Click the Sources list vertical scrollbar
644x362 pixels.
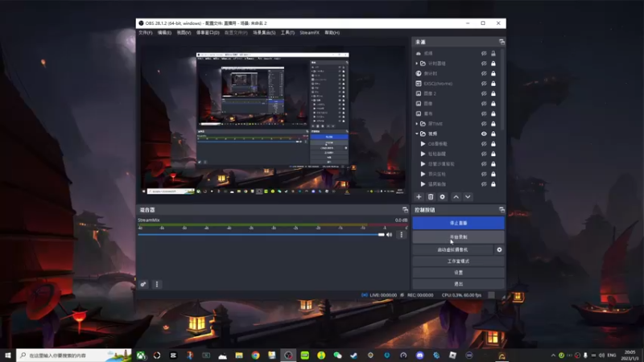[502, 90]
